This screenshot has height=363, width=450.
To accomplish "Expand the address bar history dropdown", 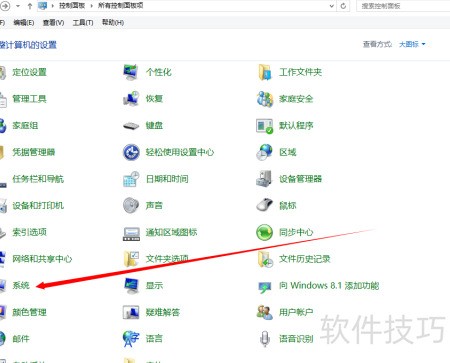I will coord(332,6).
